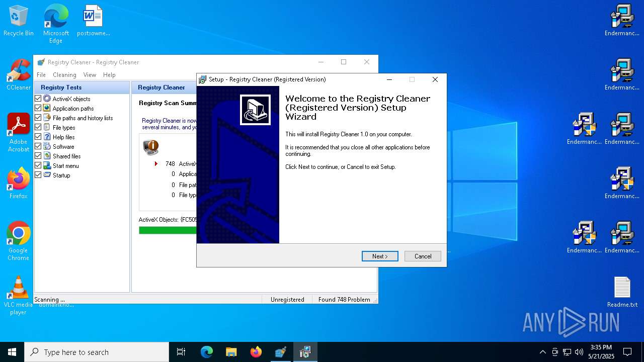Toggle the Start menu checkbox
The width and height of the screenshot is (644, 362).
point(38,165)
